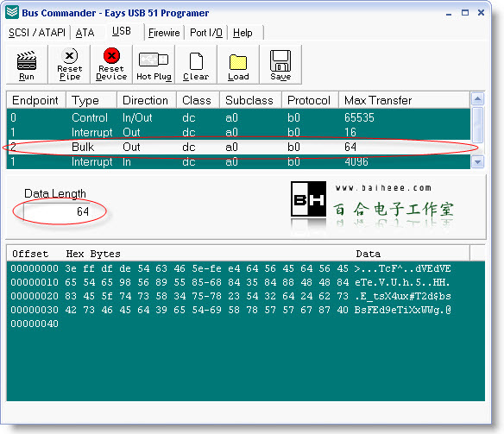
Task: Click the Bus Commander title bar app icon
Action: click(12, 13)
